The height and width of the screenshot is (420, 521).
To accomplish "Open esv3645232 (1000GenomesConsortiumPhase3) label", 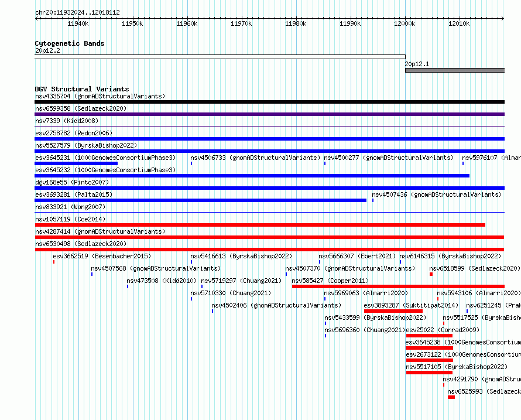I will click(105, 170).
